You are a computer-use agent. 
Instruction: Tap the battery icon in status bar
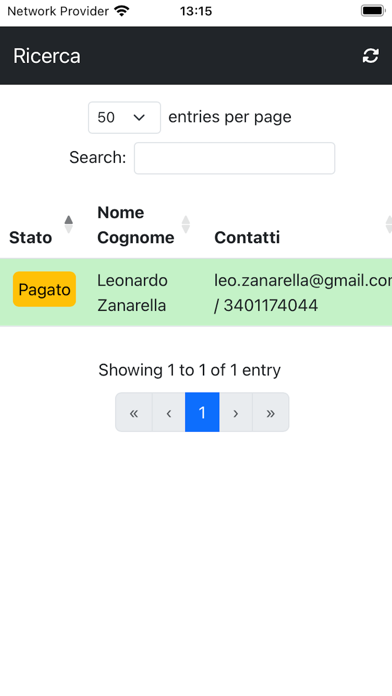click(372, 11)
